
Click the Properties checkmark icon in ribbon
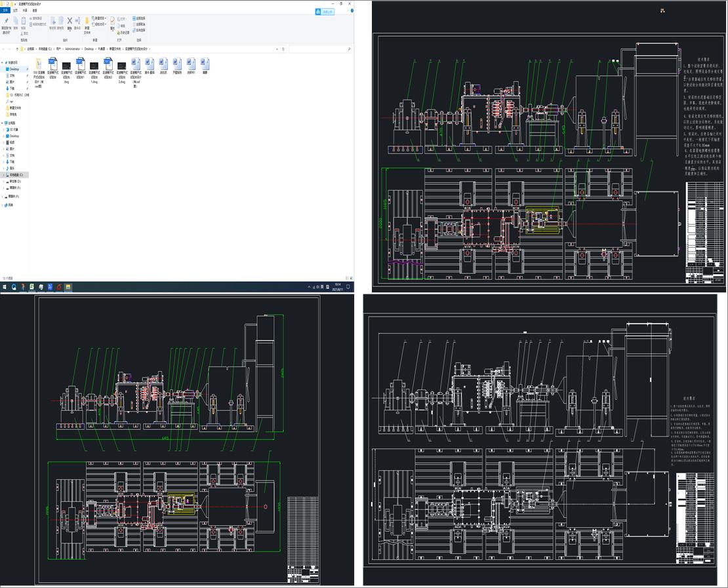[x=112, y=21]
